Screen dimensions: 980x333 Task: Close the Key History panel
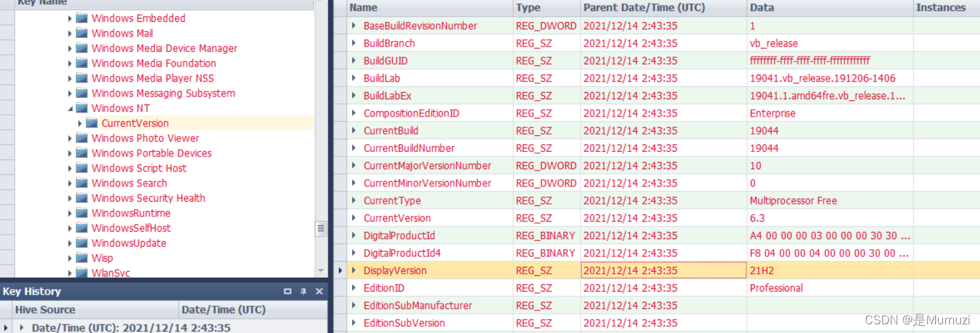(319, 291)
